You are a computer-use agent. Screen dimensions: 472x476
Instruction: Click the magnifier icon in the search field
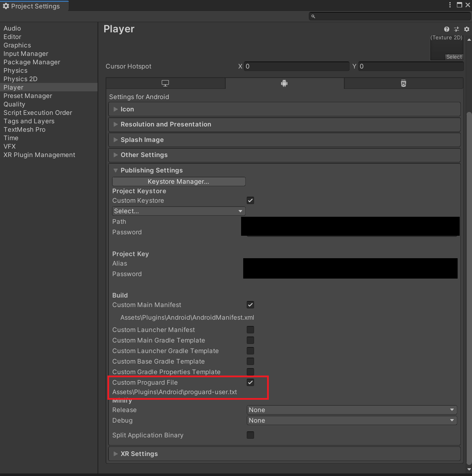(313, 16)
